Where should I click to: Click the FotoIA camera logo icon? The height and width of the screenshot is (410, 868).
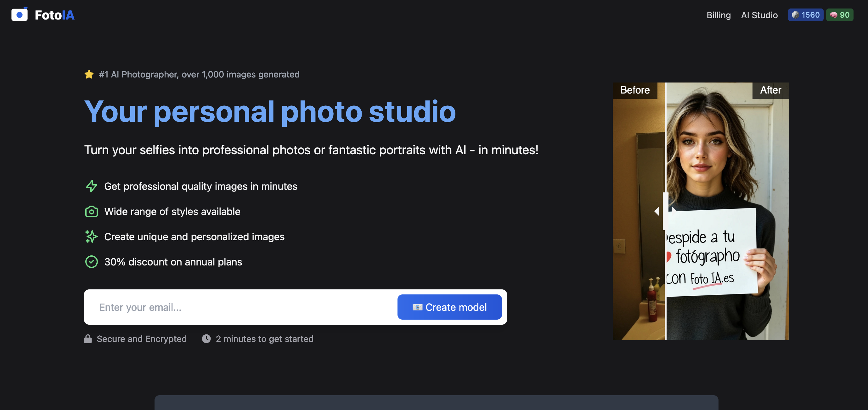19,14
